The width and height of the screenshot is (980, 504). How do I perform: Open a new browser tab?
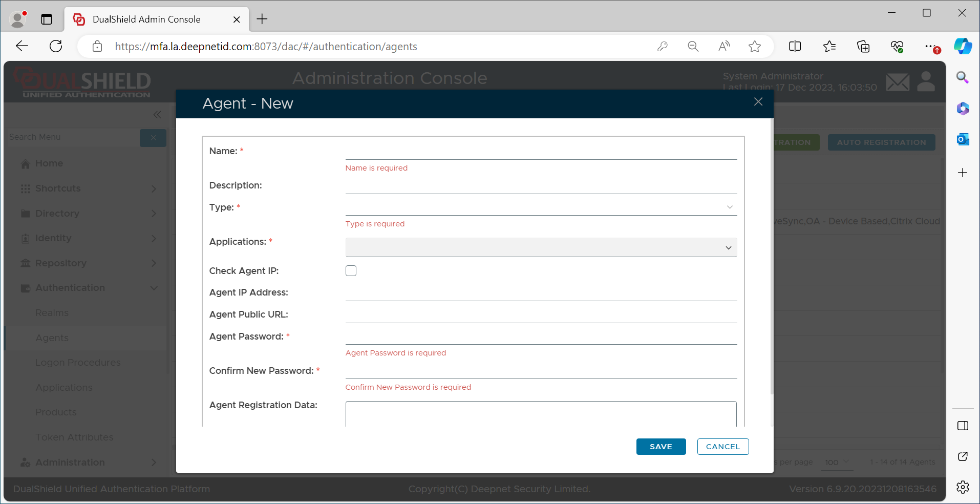tap(262, 19)
